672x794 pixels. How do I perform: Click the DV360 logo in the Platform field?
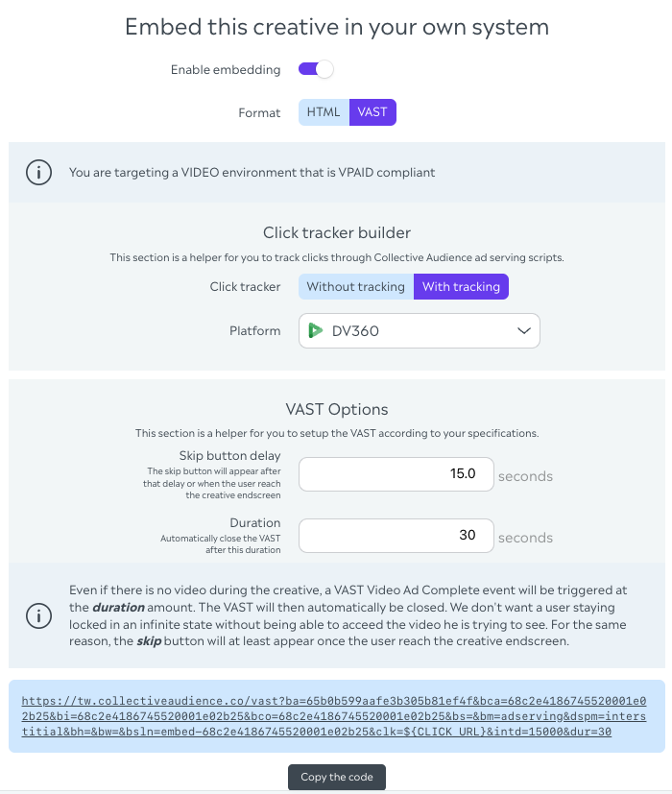click(x=314, y=331)
